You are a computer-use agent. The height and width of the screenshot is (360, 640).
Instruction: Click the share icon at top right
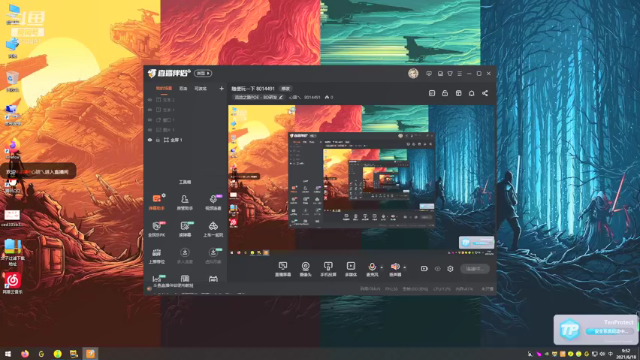485,93
